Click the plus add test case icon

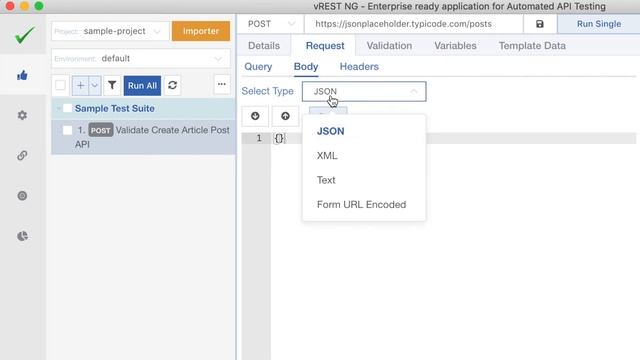pyautogui.click(x=80, y=85)
